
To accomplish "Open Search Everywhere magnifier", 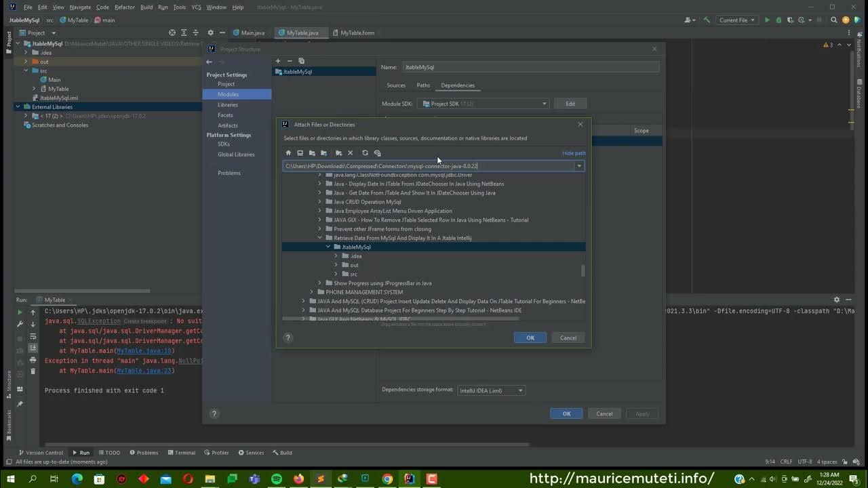I will [835, 20].
